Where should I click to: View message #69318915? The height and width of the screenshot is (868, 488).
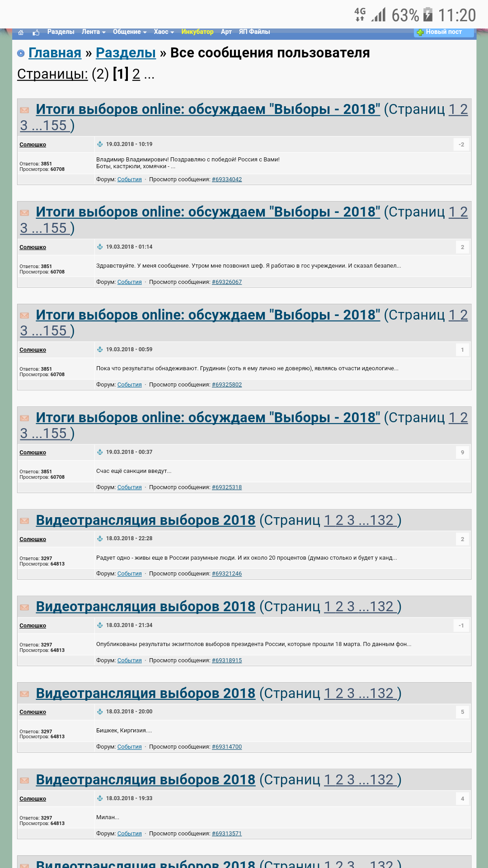coord(227,660)
